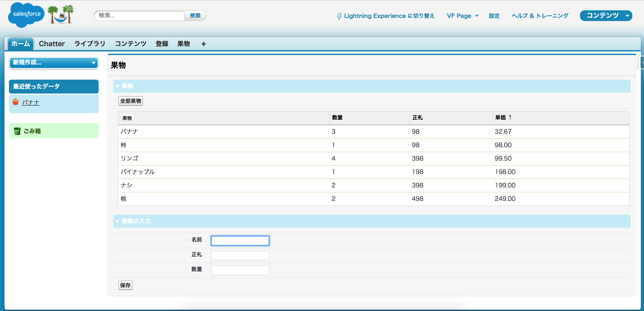Click the Salesforce cloud logo
This screenshot has width=644, height=311.
pyautogui.click(x=26, y=15)
